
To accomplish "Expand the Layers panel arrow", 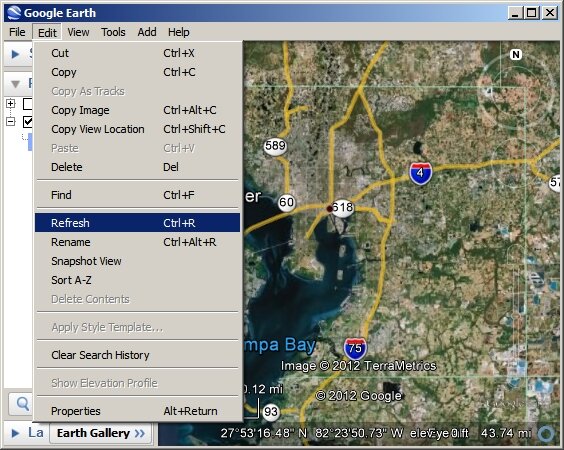I will pyautogui.click(x=15, y=433).
